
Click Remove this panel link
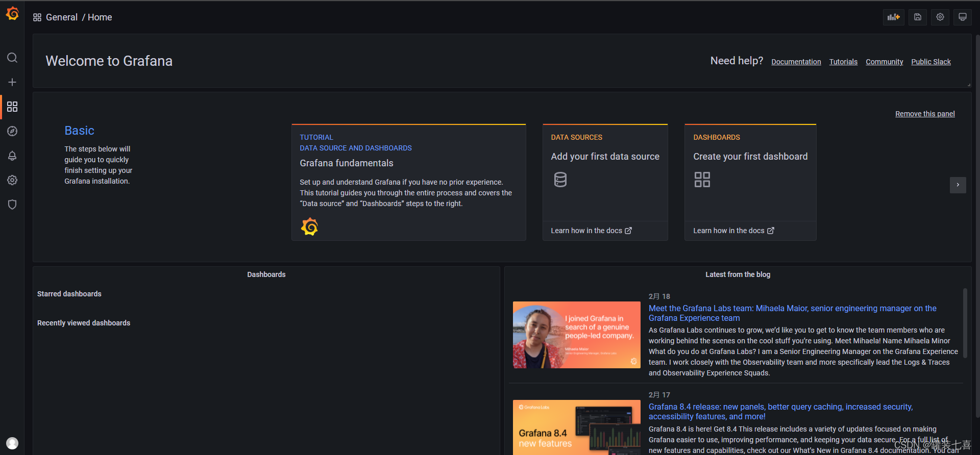pyautogui.click(x=925, y=114)
